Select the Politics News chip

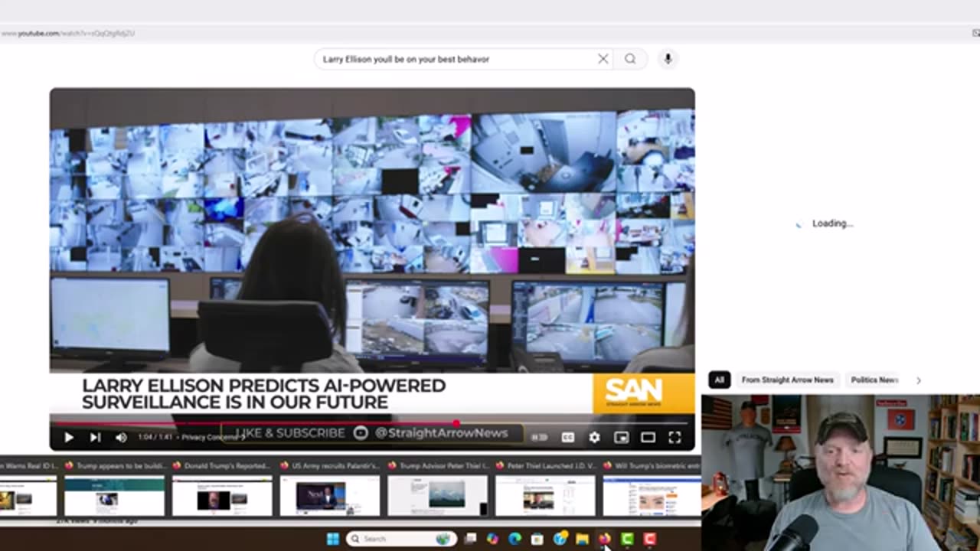tap(874, 380)
